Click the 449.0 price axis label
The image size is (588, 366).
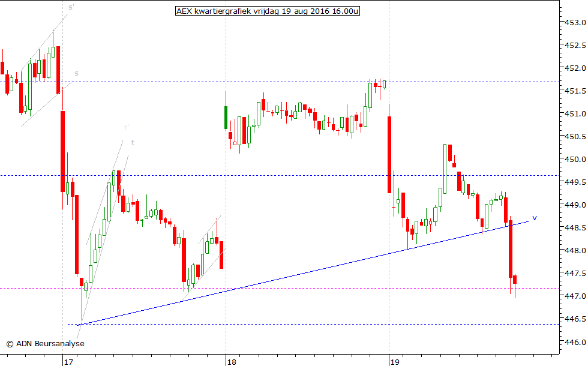pyautogui.click(x=575, y=205)
